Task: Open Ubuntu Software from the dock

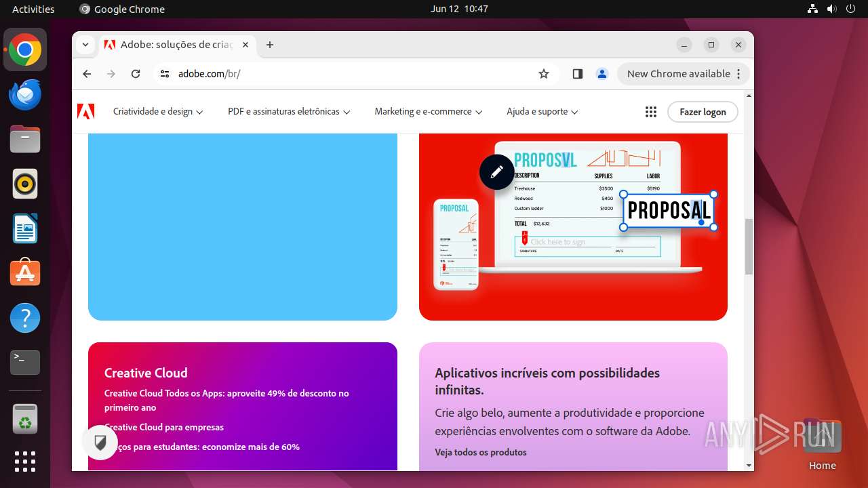Action: click(x=25, y=273)
